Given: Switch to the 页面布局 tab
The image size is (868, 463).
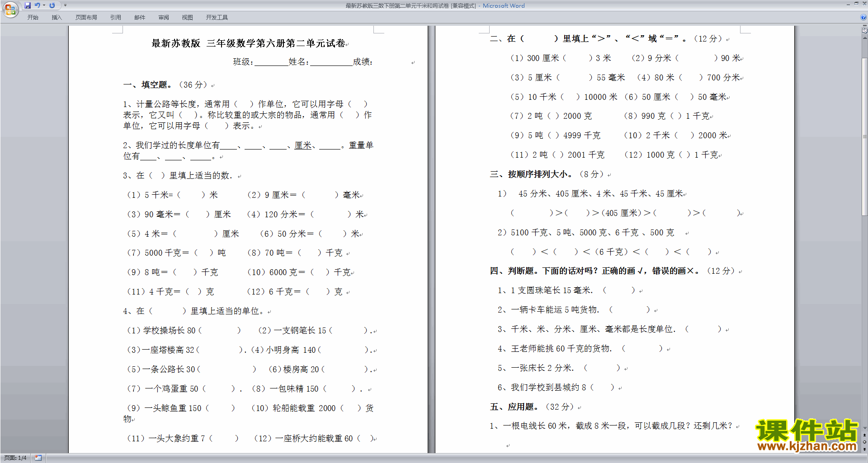Looking at the screenshot, I should 86,18.
